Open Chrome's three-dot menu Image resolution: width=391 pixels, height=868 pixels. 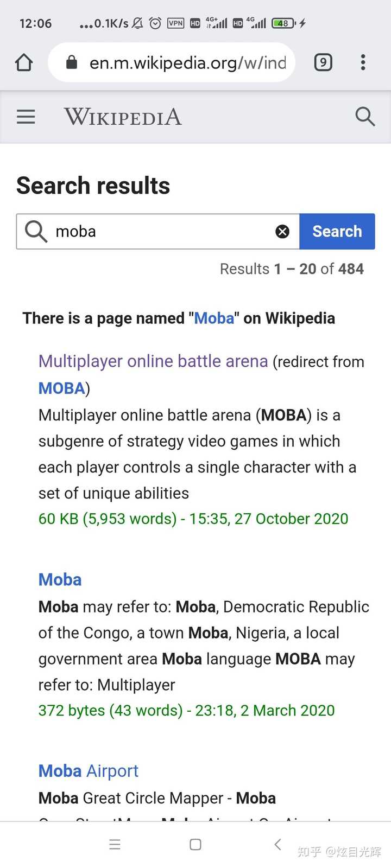click(363, 62)
